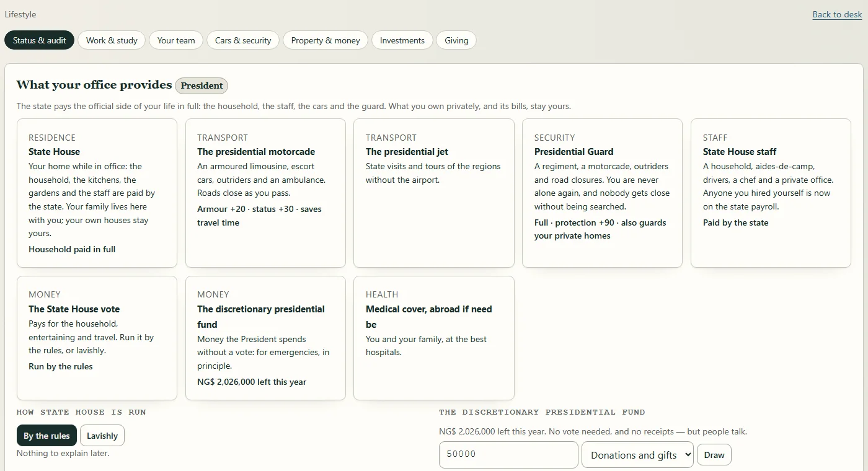This screenshot has height=471, width=868.
Task: Select the discretionary presidential fund card title
Action: click(261, 317)
